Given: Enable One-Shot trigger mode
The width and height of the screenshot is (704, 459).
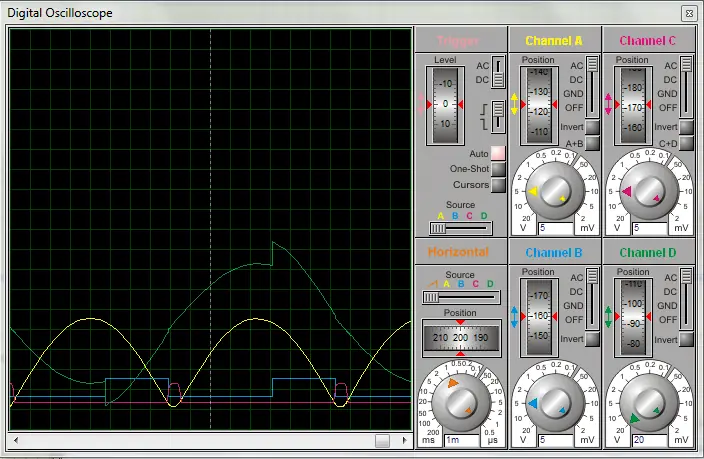Looking at the screenshot, I should pos(498,169).
